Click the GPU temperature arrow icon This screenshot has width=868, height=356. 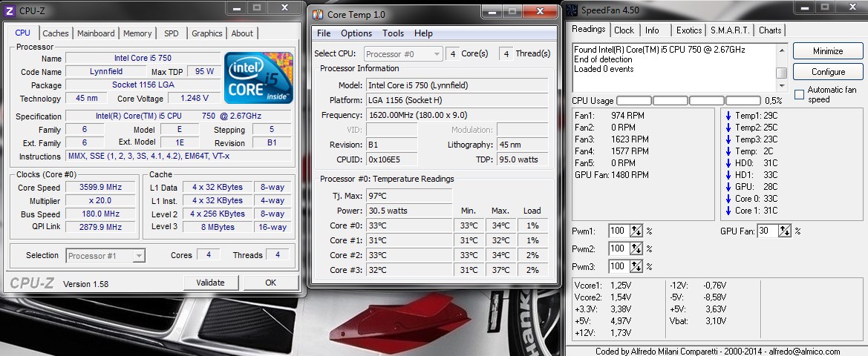[728, 187]
